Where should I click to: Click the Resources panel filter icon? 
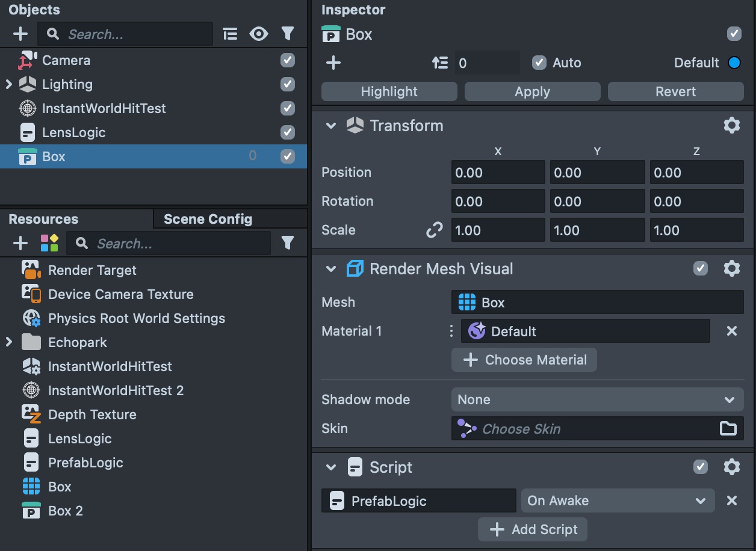pyautogui.click(x=288, y=243)
